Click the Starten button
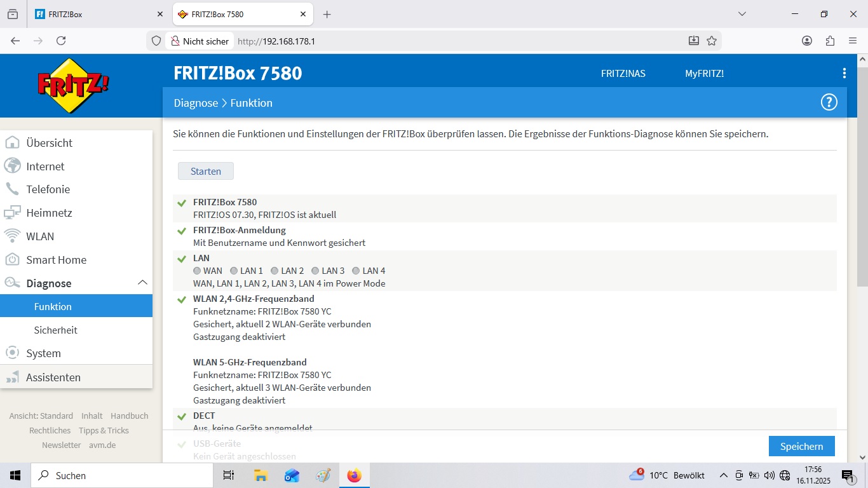This screenshot has height=488, width=868. pyautogui.click(x=206, y=171)
